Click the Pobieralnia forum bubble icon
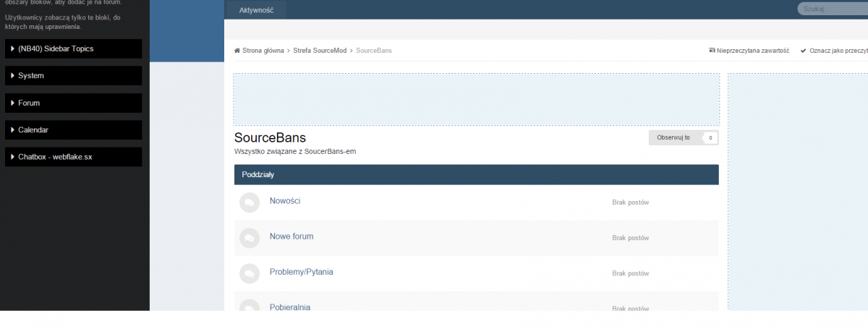 pos(249,305)
